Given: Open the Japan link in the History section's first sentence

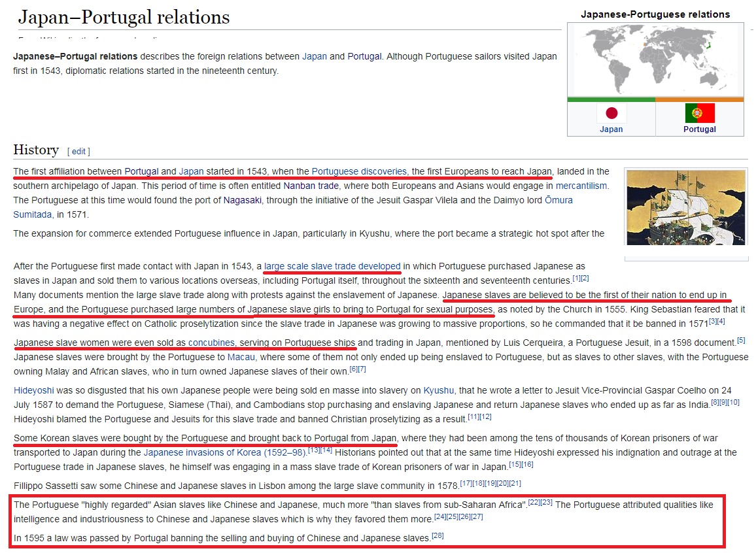Looking at the screenshot, I should tap(192, 171).
